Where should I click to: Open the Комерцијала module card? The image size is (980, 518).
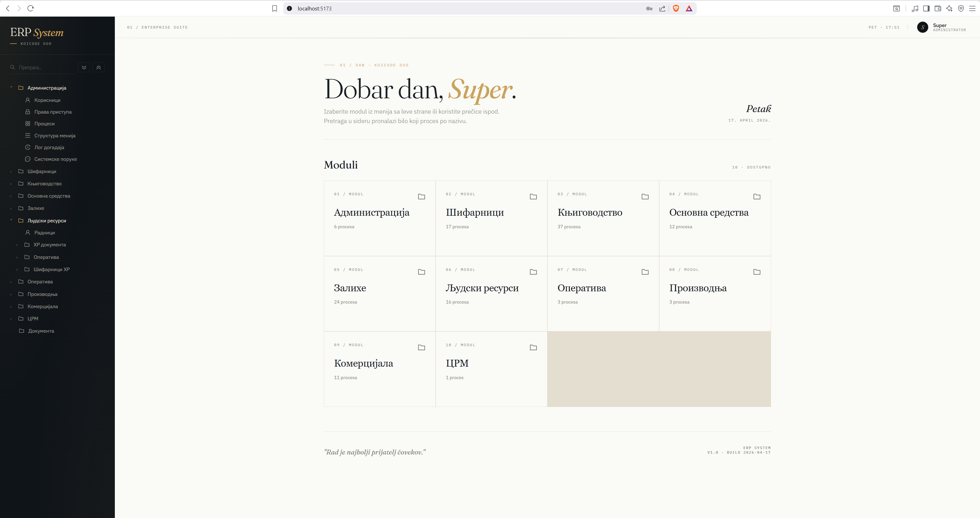[x=380, y=369]
